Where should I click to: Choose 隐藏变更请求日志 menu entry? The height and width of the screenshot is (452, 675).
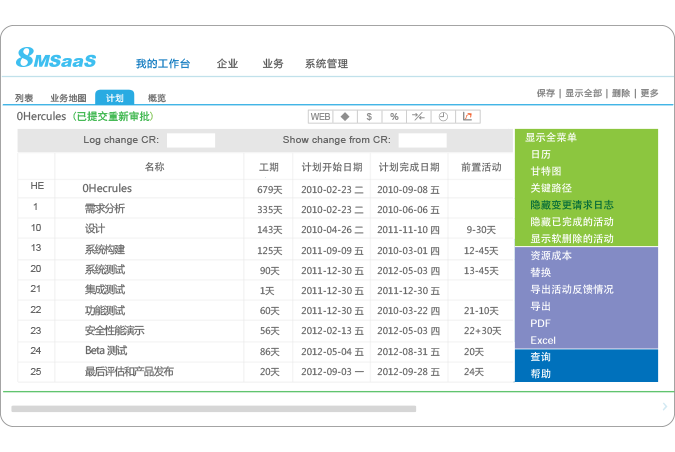click(572, 205)
